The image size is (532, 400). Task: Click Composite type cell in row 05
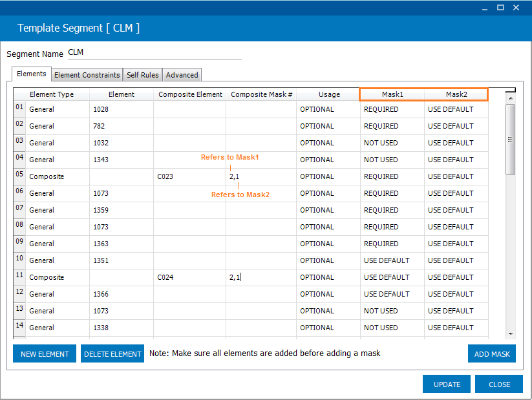(58, 176)
